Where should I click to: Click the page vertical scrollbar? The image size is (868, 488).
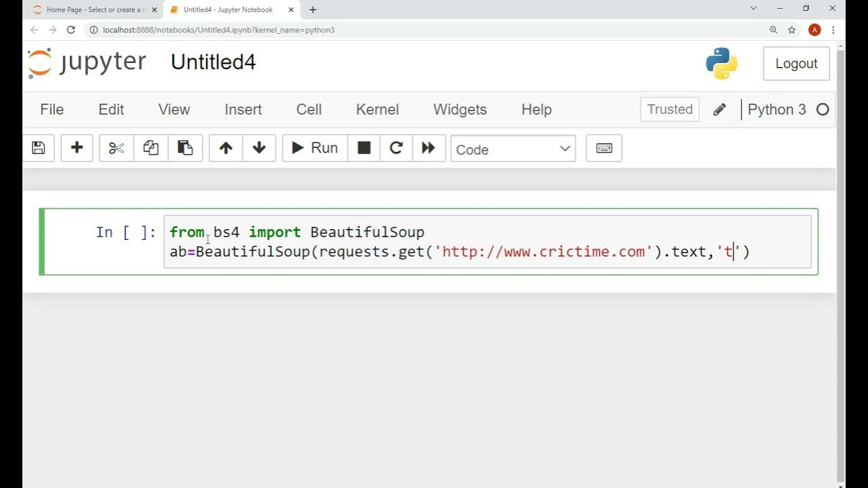pos(841,264)
